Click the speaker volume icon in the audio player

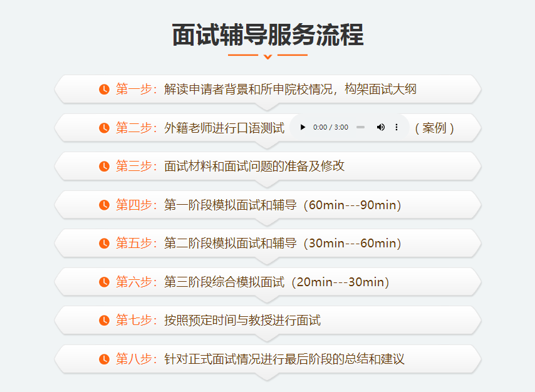point(380,126)
